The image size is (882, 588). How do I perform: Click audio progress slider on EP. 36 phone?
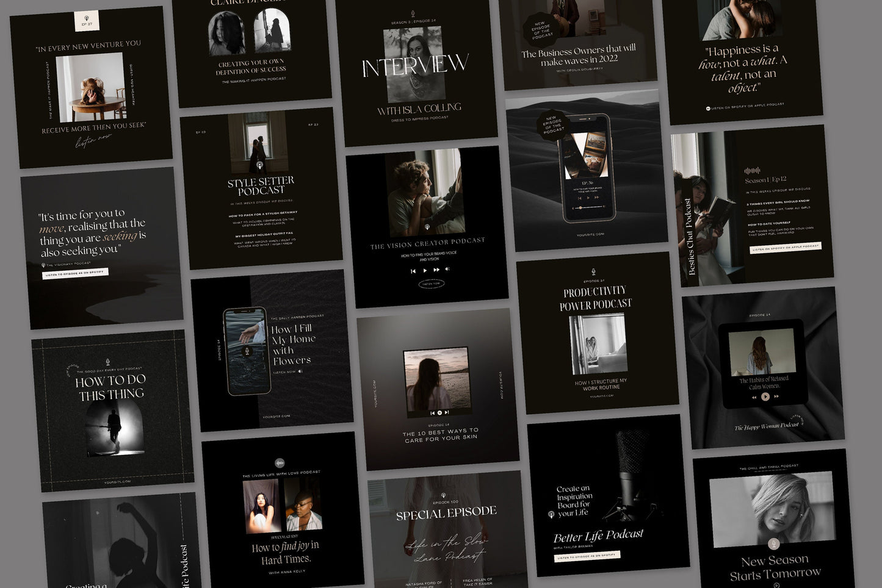589,208
